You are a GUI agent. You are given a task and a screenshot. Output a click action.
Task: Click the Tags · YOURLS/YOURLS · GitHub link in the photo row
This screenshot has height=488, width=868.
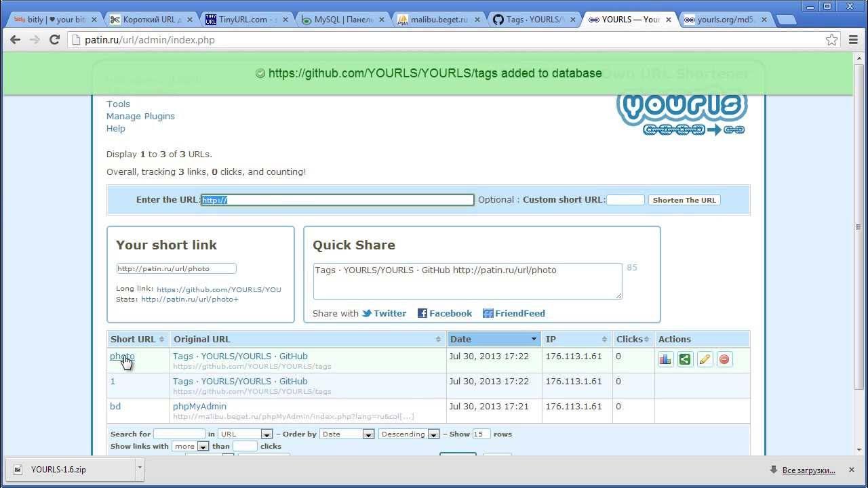(x=240, y=356)
